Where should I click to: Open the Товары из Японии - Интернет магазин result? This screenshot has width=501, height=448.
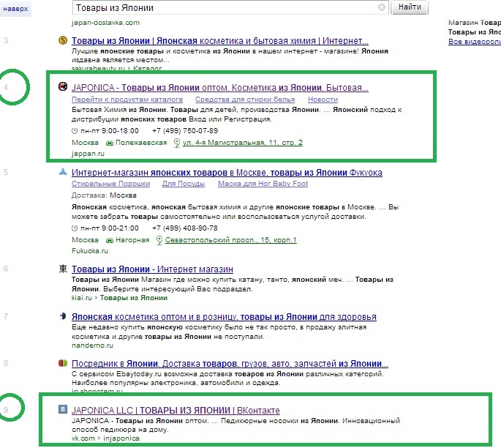point(152,269)
